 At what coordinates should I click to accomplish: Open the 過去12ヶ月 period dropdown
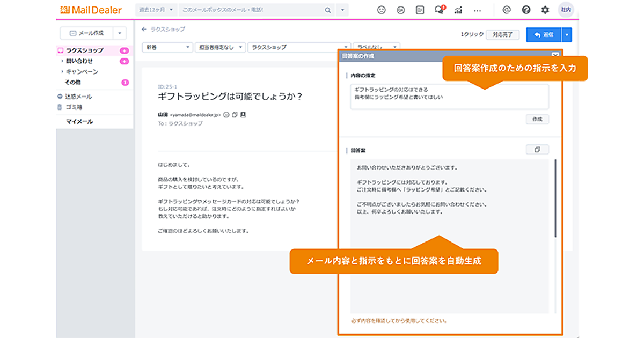(156, 10)
